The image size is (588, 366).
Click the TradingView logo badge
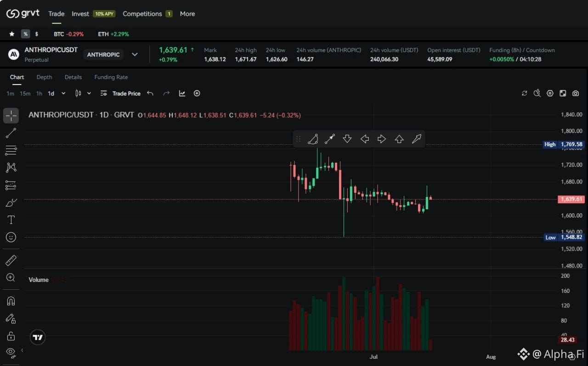[38, 337]
